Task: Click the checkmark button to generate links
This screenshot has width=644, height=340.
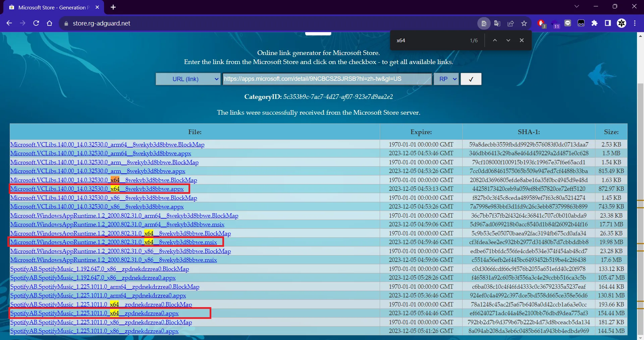Action: 471,79
